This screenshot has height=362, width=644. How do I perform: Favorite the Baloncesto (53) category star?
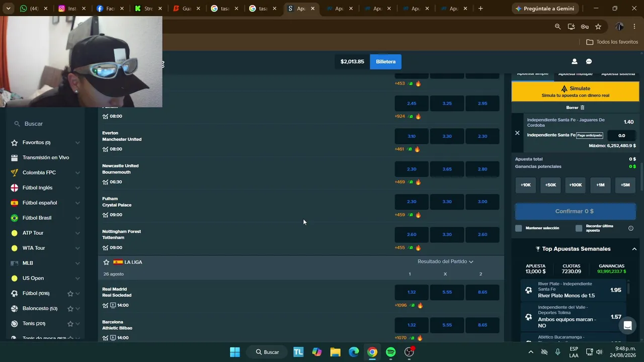[70, 309]
